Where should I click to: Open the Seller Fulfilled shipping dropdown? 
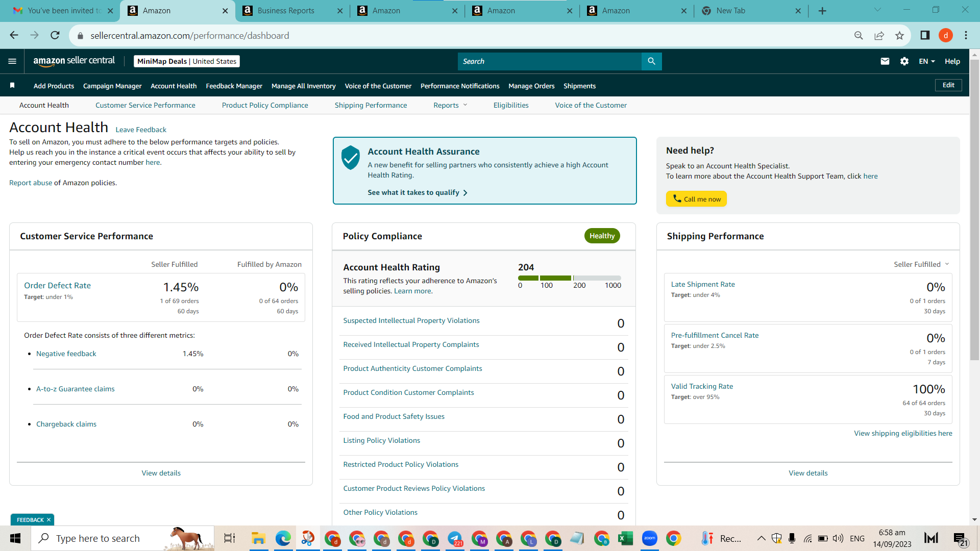pyautogui.click(x=921, y=264)
